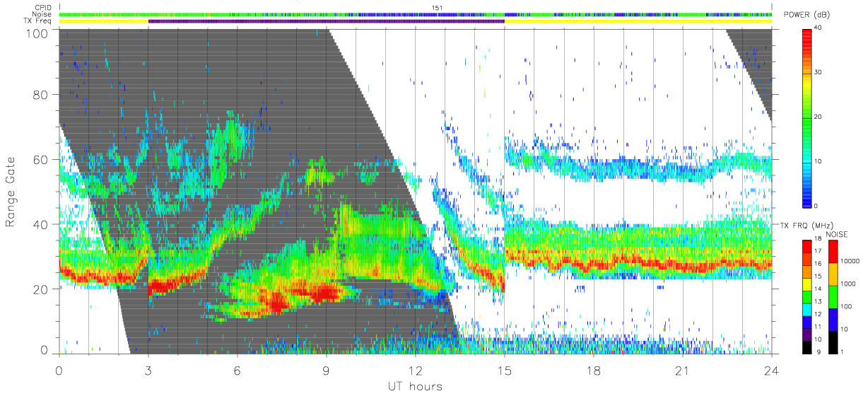Click range gate tick label '20'
The width and height of the screenshot is (868, 401).
[40, 289]
